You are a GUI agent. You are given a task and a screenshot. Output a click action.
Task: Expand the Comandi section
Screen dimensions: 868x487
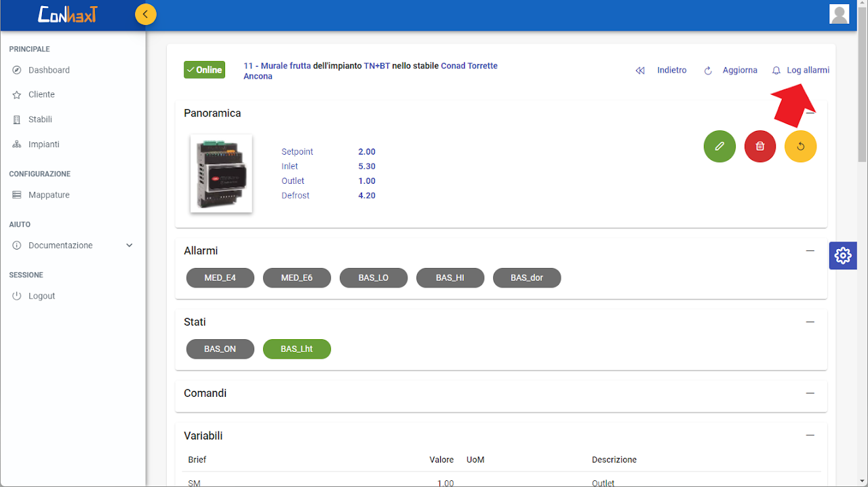(810, 393)
